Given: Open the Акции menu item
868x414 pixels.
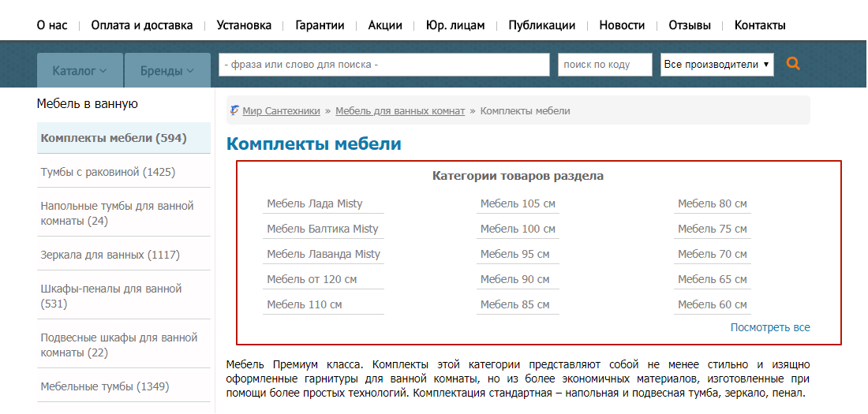Looking at the screenshot, I should [x=385, y=25].
